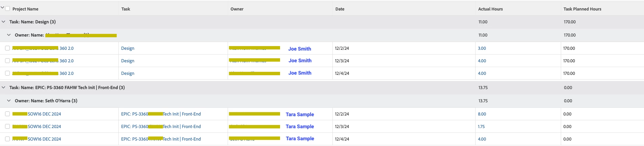The height and width of the screenshot is (146, 644).
Task: Sort by the Project Name column header
Action: pyautogui.click(x=25, y=9)
